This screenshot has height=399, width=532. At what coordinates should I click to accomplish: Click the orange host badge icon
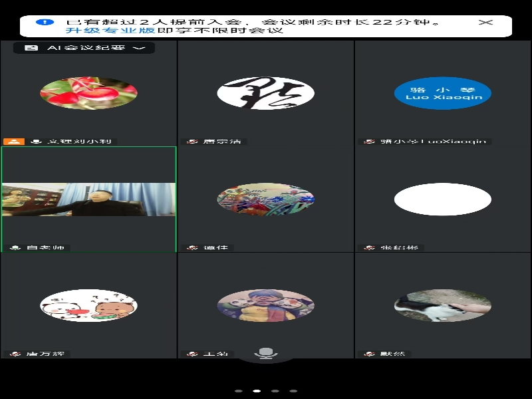click(x=14, y=142)
